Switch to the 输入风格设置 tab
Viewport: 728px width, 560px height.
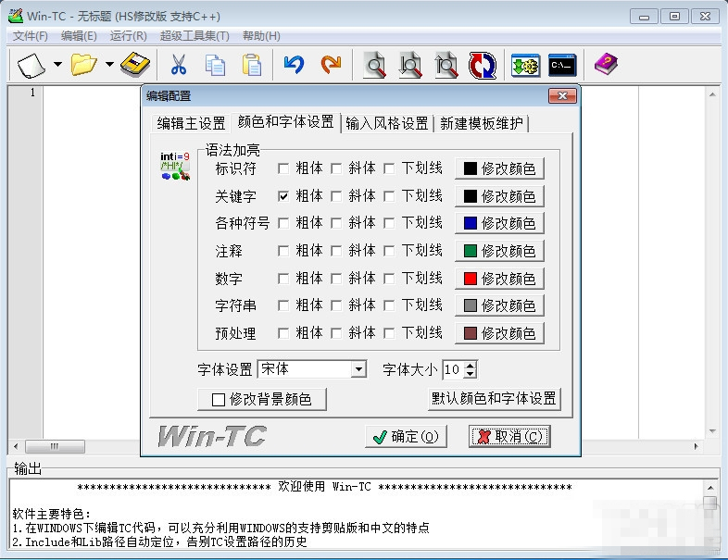coord(387,123)
